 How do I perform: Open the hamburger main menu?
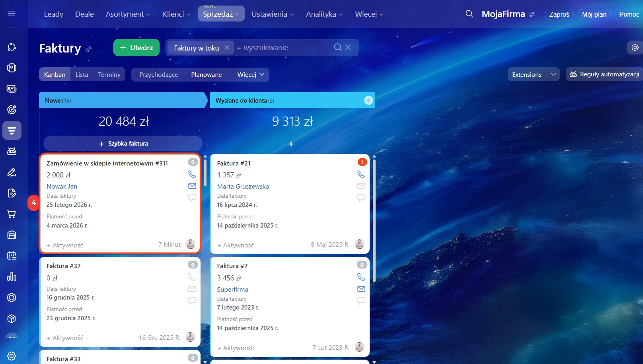[12, 14]
